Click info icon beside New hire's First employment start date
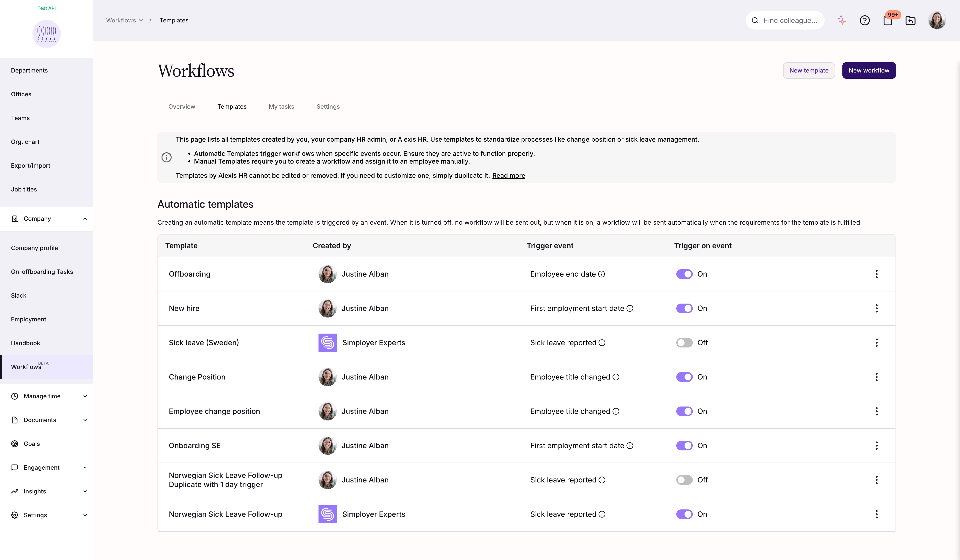The image size is (960, 560). (x=630, y=308)
